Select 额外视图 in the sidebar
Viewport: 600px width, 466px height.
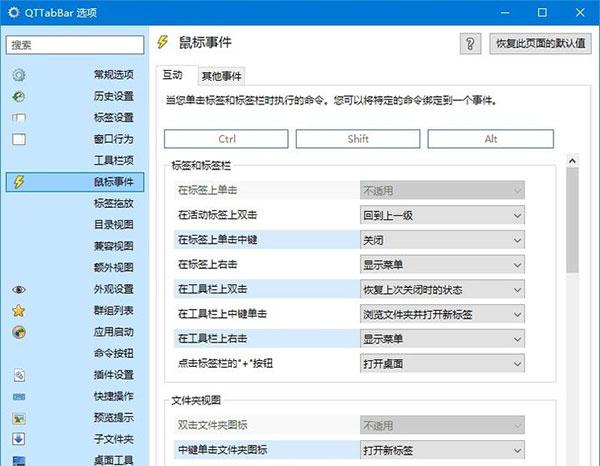pyautogui.click(x=114, y=267)
